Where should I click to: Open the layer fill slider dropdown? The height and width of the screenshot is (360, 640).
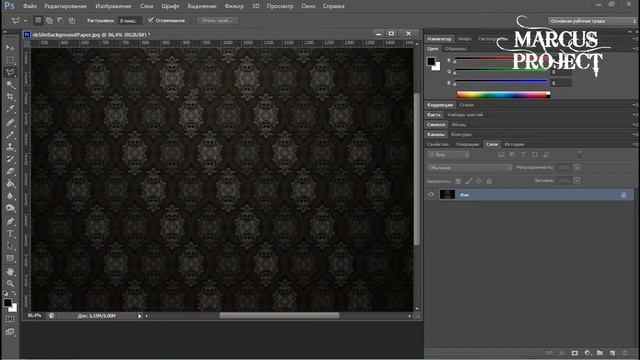[577, 180]
